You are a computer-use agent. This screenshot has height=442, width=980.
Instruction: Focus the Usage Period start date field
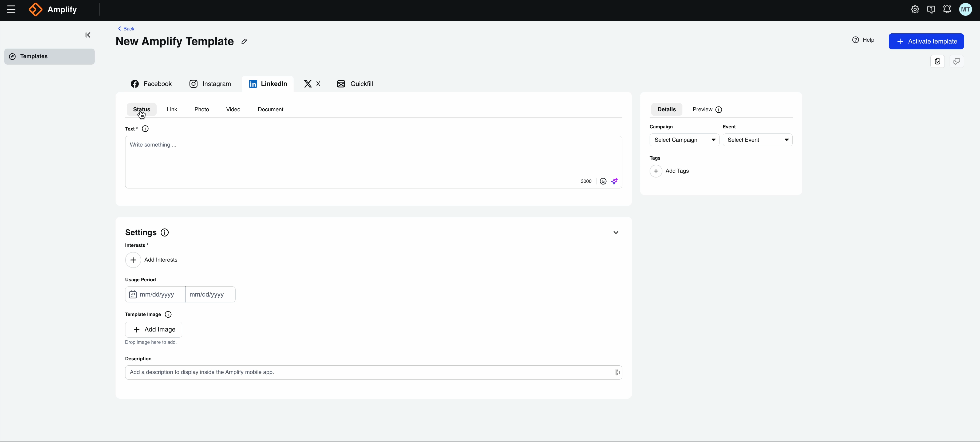pos(155,295)
